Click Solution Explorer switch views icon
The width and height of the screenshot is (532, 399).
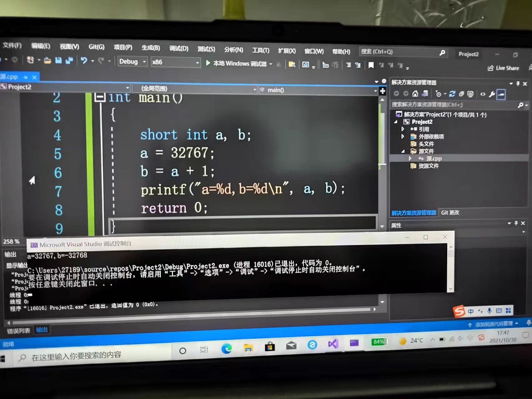click(425, 94)
